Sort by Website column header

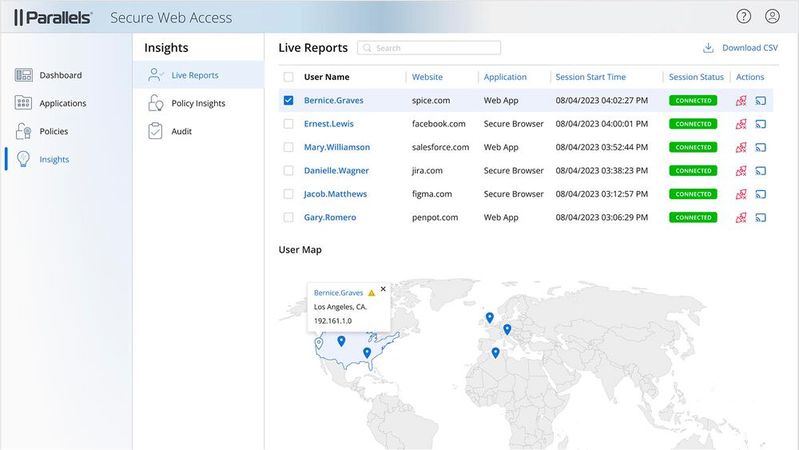tap(427, 77)
